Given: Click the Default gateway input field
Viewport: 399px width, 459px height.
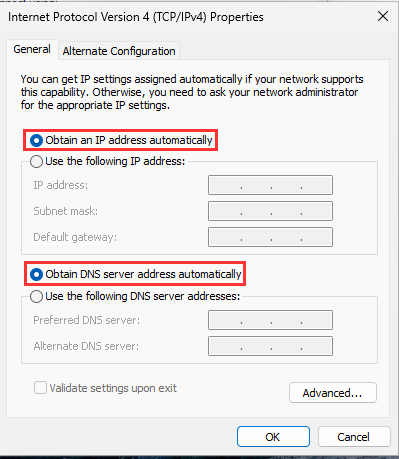Looking at the screenshot, I should [270, 237].
